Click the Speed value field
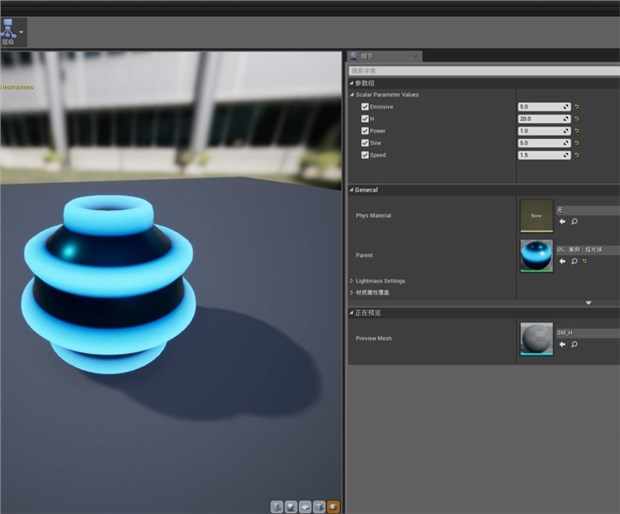Screen dimensions: 620x514 coord(544,155)
